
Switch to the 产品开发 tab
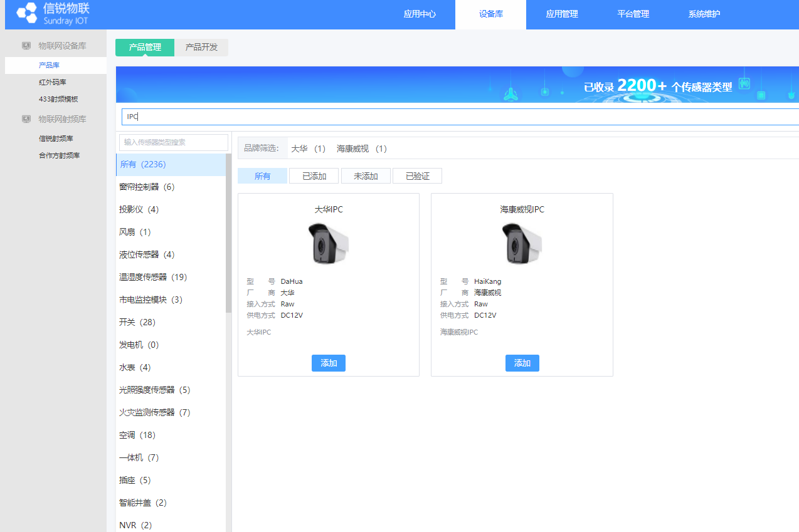tap(201, 48)
